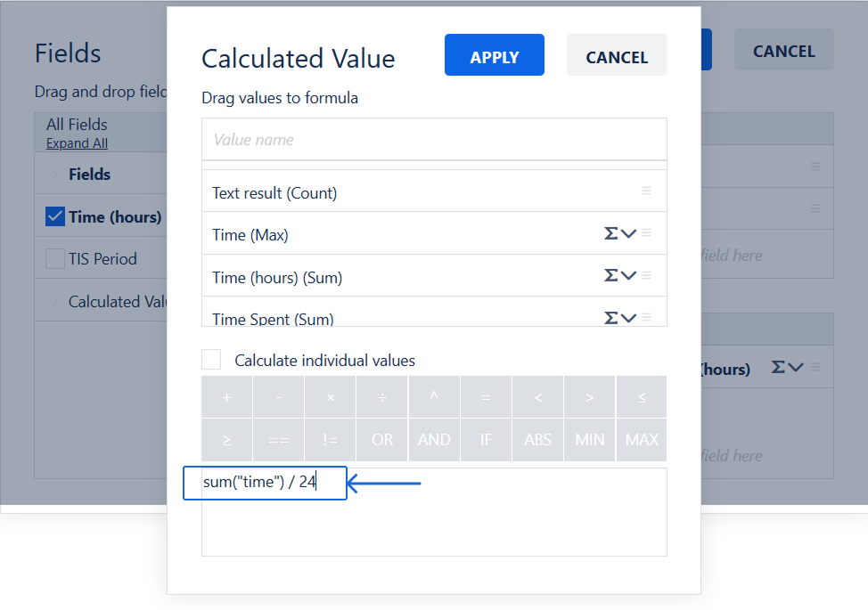Image resolution: width=868 pixels, height=610 pixels.
Task: Click the division operator button
Action: (382, 397)
